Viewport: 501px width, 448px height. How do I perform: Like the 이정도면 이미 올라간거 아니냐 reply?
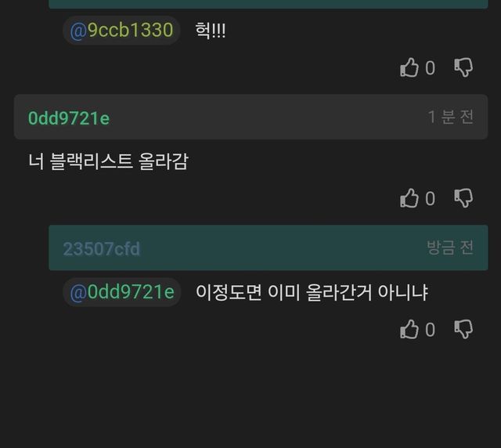pyautogui.click(x=409, y=329)
